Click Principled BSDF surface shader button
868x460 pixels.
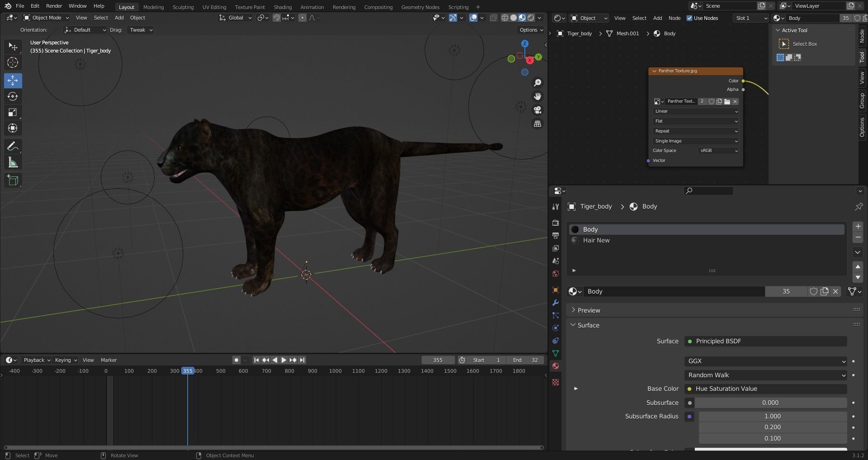pyautogui.click(x=765, y=341)
